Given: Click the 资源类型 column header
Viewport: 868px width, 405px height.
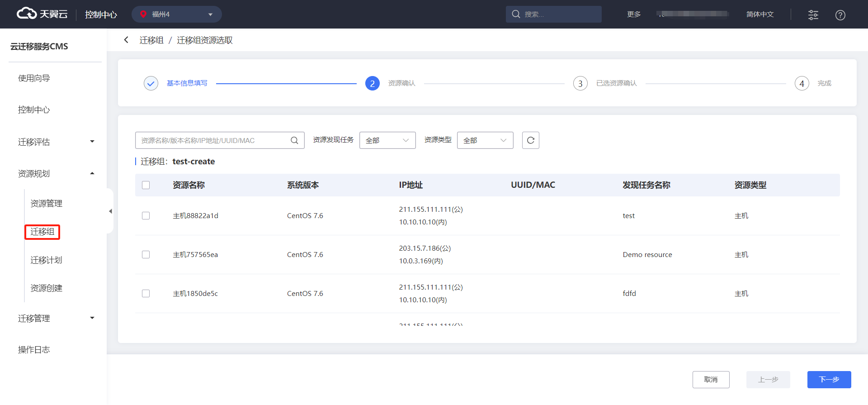Looking at the screenshot, I should click(x=750, y=185).
